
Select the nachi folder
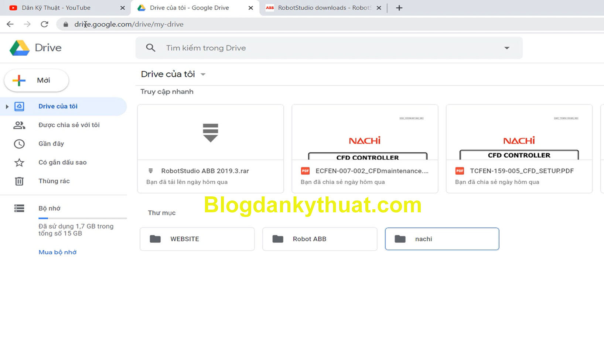(x=442, y=239)
